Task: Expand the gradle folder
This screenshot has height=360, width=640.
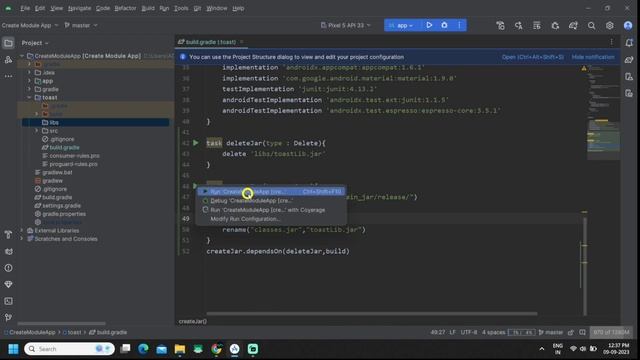Action: coord(29,89)
